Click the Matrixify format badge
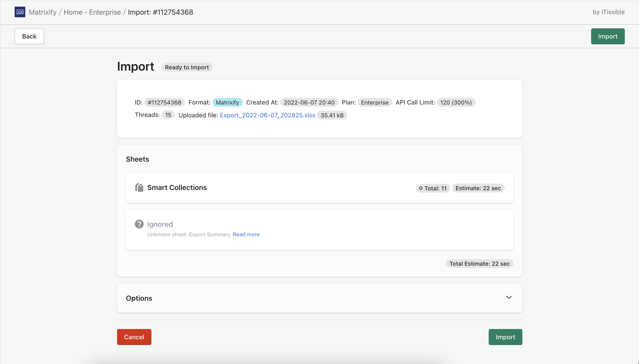639x364 pixels. [227, 103]
